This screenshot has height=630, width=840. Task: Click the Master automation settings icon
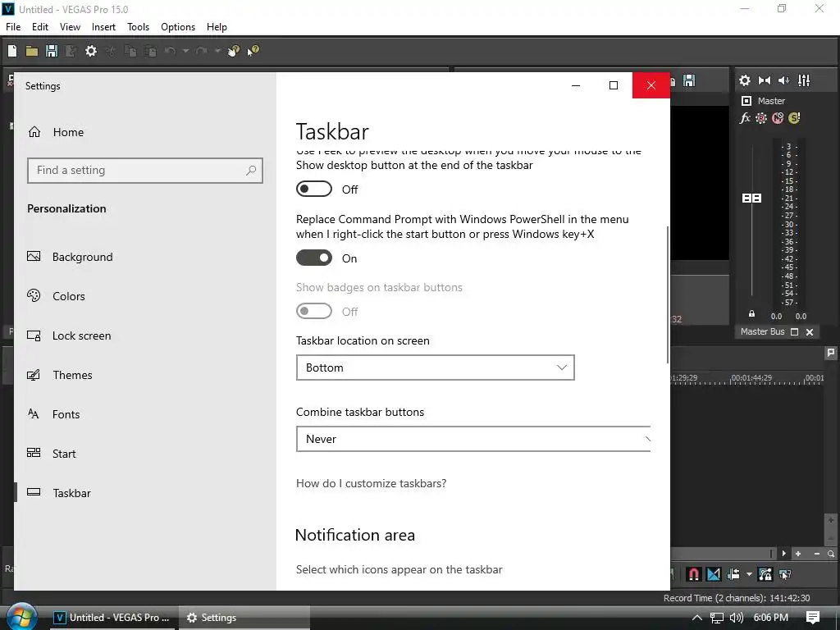point(761,118)
